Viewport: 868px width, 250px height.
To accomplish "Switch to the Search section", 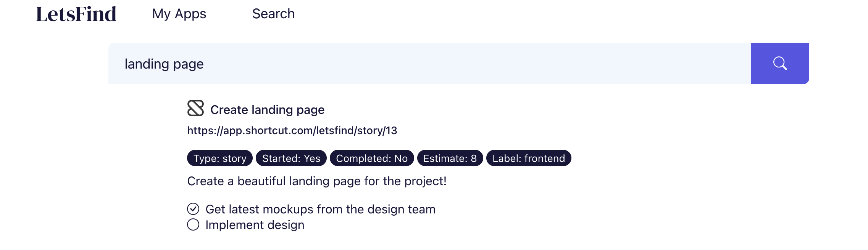I will [x=273, y=13].
